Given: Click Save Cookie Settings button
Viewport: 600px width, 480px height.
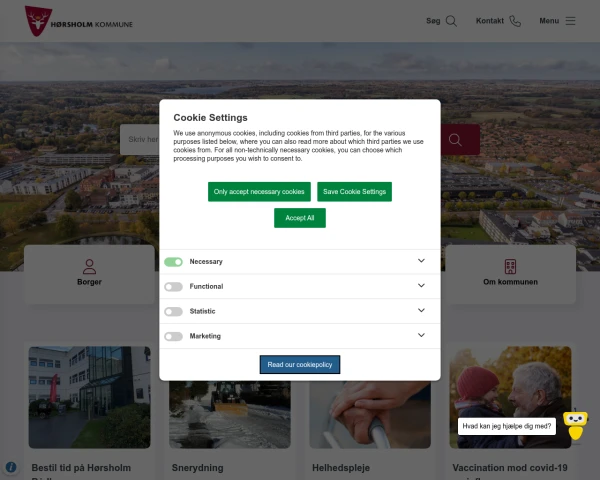Looking at the screenshot, I should click(x=354, y=192).
